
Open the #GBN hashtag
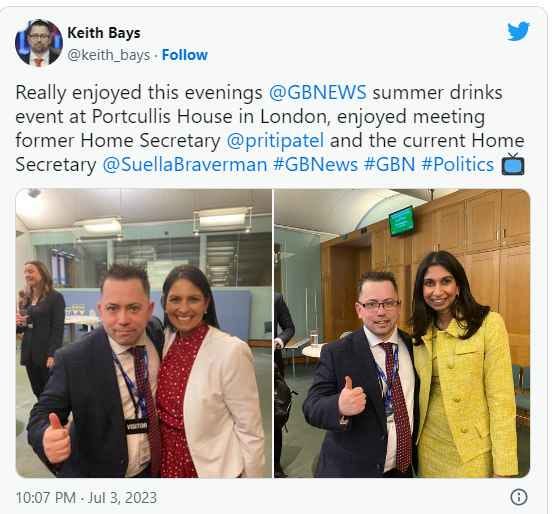tap(389, 165)
